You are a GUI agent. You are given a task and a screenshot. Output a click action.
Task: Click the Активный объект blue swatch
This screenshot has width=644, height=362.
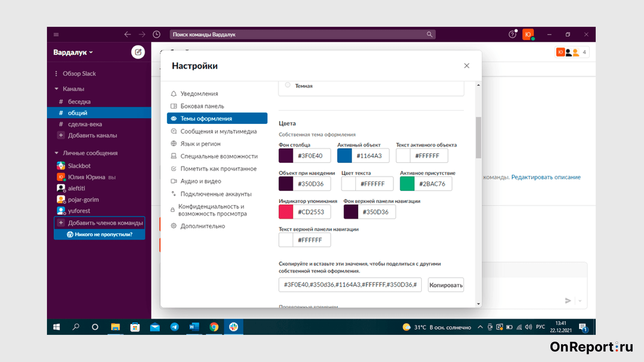point(344,156)
